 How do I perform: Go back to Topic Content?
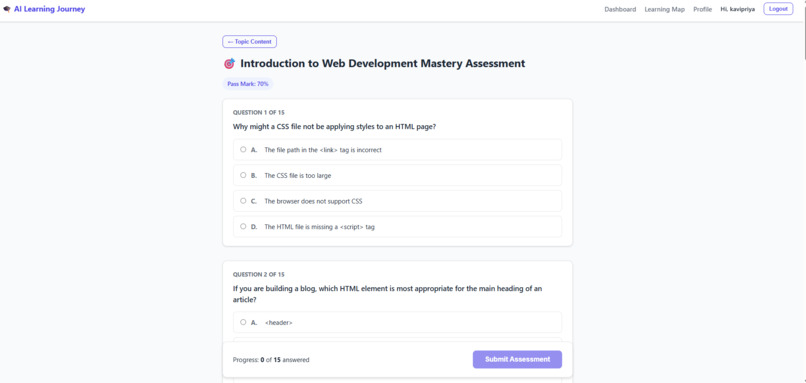point(249,42)
